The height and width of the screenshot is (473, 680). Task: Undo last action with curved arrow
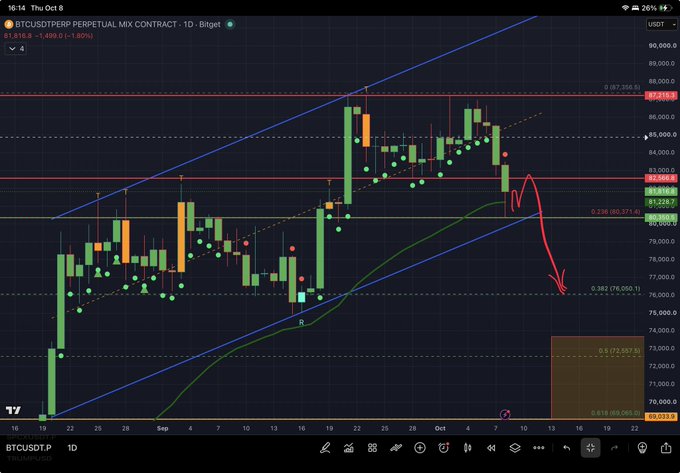pyautogui.click(x=567, y=448)
